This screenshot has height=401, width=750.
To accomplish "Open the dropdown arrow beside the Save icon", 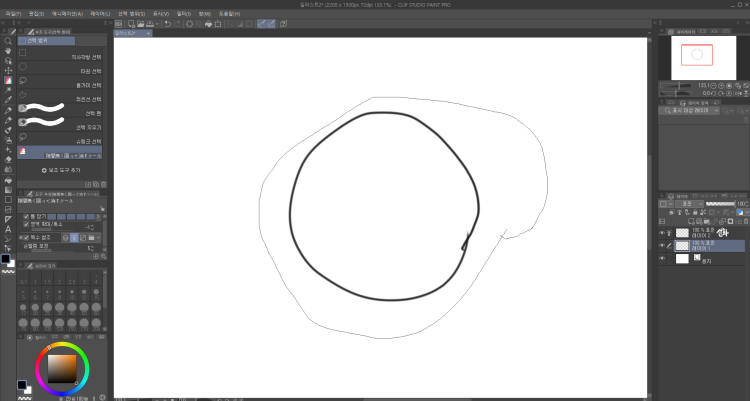I will pyautogui.click(x=157, y=23).
